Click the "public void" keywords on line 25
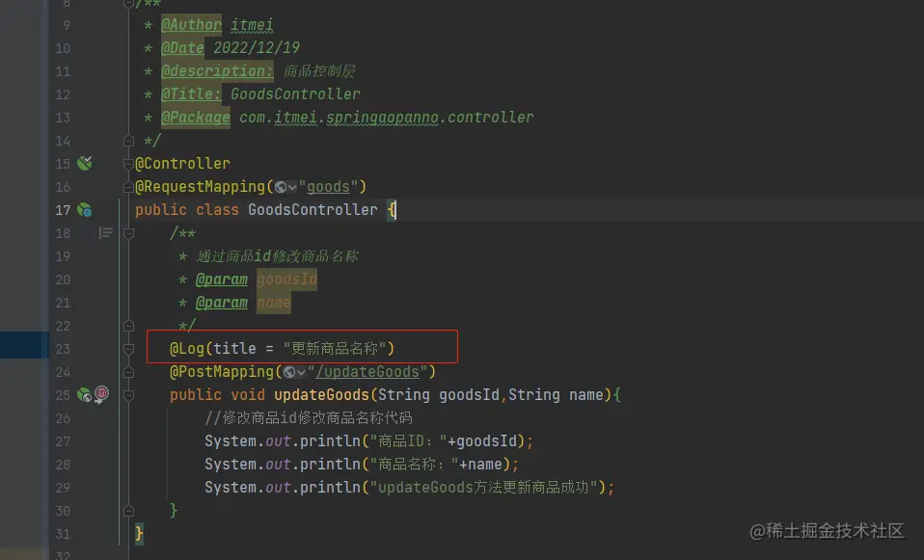 tap(217, 394)
